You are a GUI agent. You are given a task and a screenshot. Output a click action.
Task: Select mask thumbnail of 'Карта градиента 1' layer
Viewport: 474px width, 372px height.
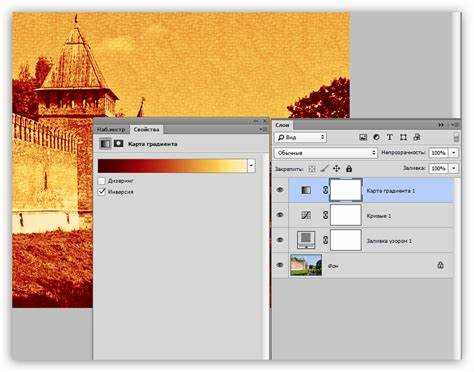[x=346, y=190]
